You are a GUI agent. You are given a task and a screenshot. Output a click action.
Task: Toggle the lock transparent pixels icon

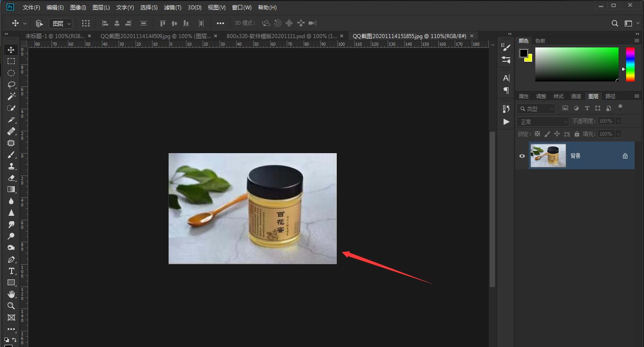537,133
